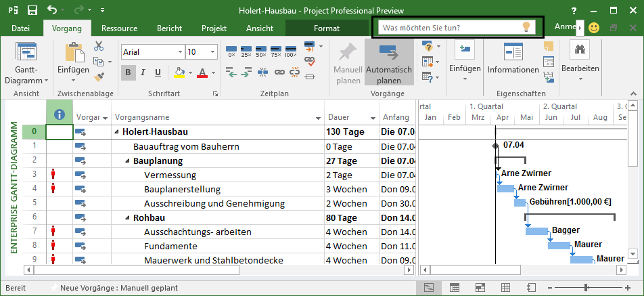This screenshot has width=644, height=296.
Task: Zoom in with the plus button
Action: coord(628,288)
